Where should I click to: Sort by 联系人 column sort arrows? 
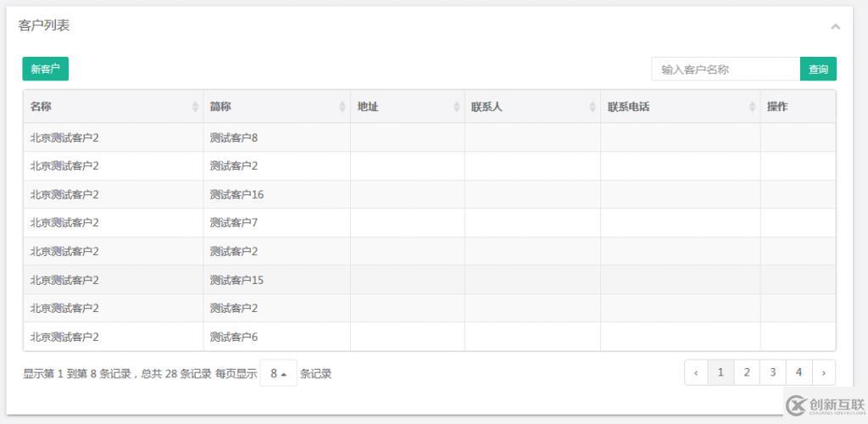[x=593, y=107]
